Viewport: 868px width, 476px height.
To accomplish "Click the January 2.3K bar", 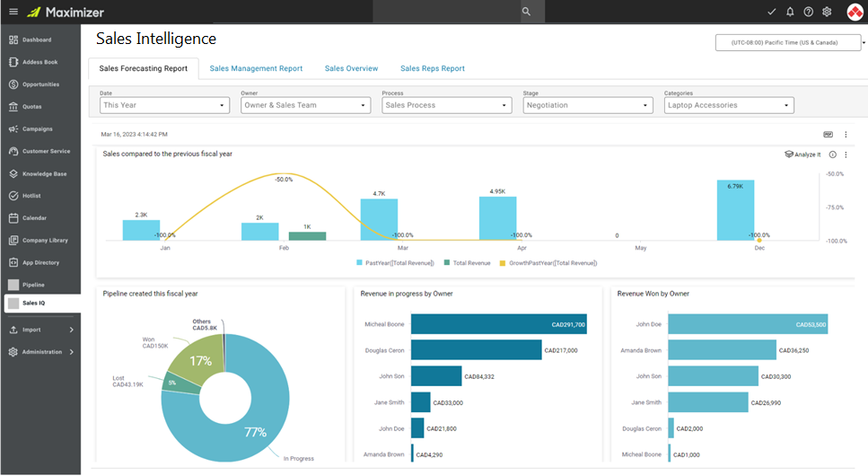I will [141, 230].
